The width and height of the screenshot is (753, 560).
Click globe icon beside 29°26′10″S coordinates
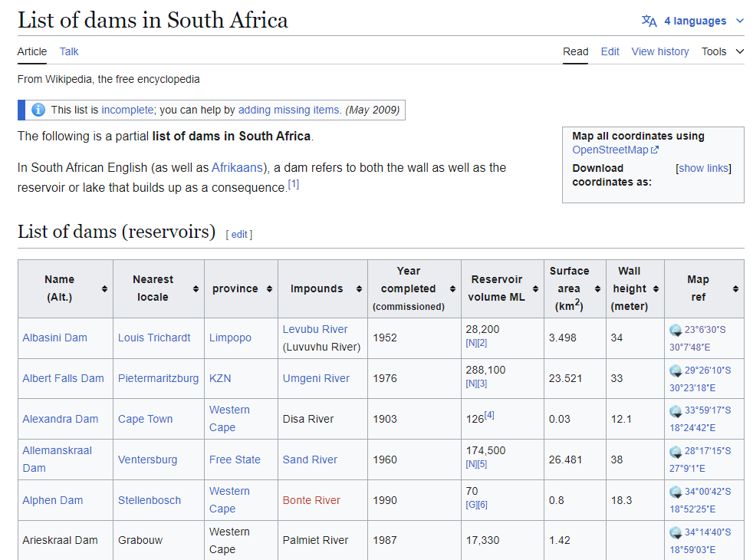tap(676, 371)
